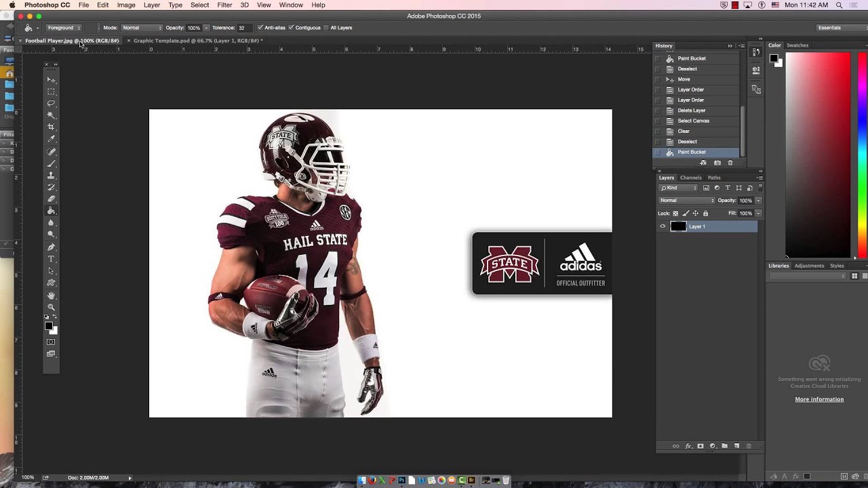This screenshot has width=868, height=488.
Task: Create new adjustment layer icon
Action: point(713,446)
